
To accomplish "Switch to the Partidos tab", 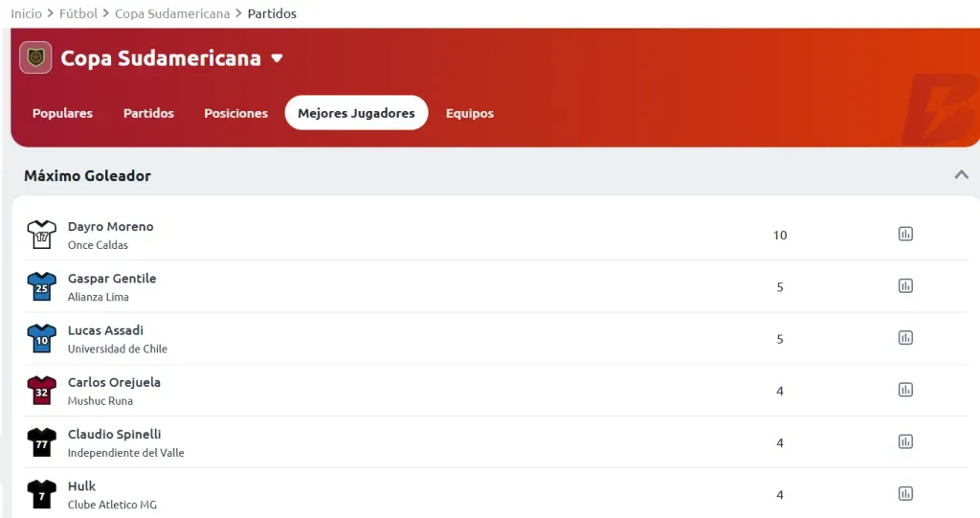I will (148, 113).
